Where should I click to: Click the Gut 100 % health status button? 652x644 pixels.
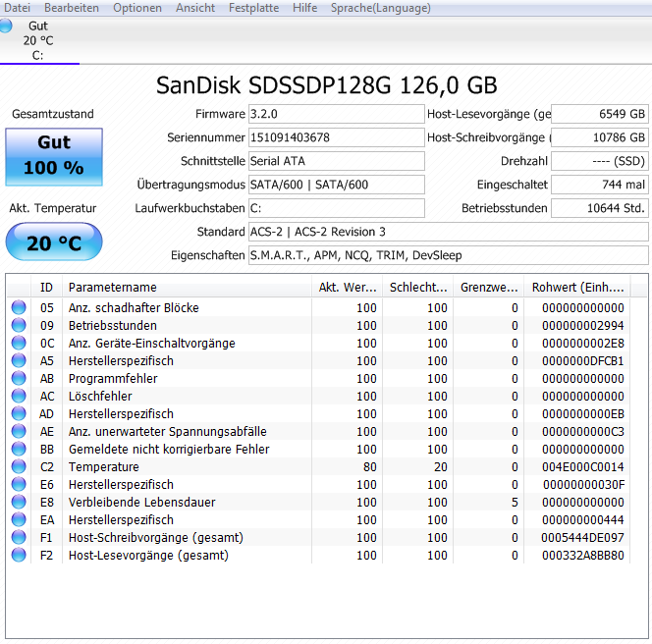54,156
